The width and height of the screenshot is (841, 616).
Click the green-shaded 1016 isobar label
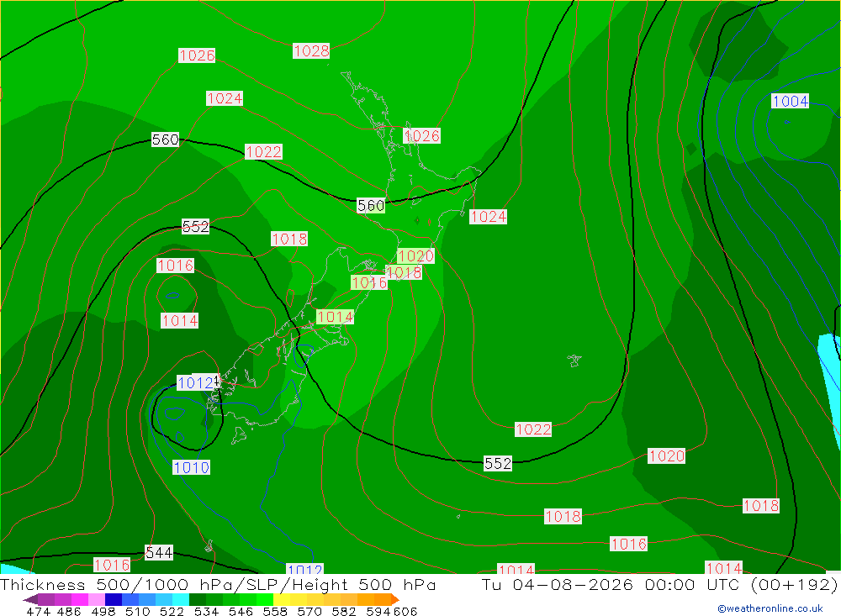point(369,282)
